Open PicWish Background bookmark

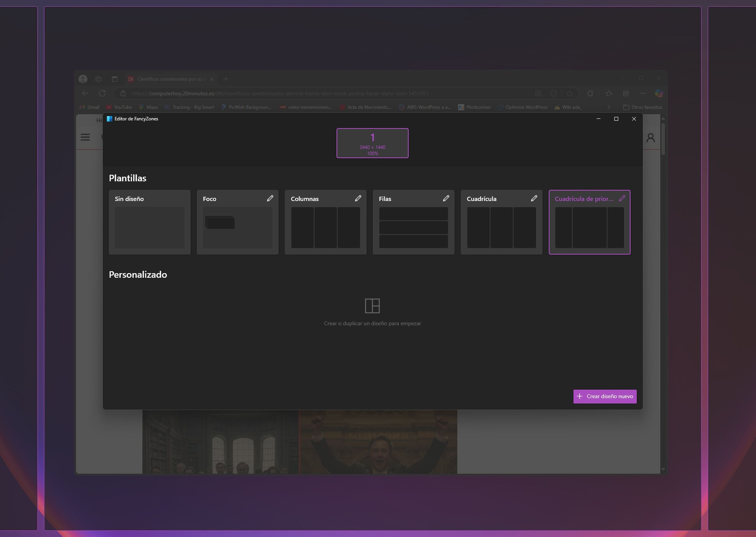[246, 107]
